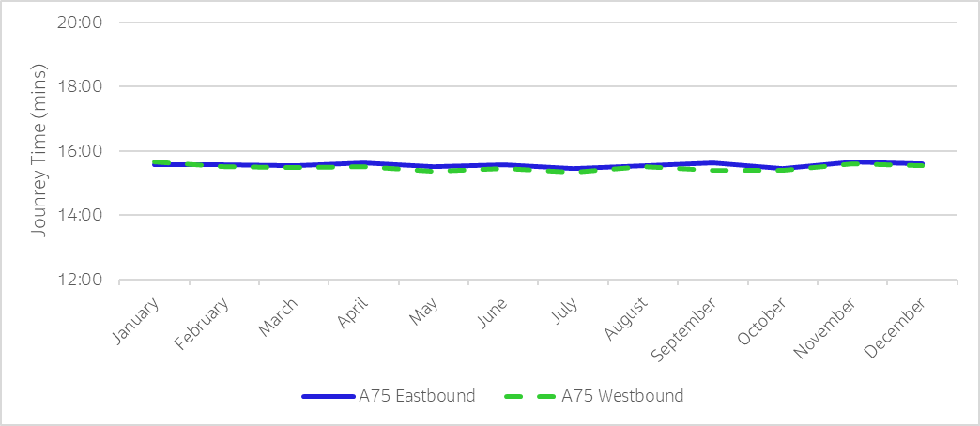Click the Journey Time (mins) axis title
Screen dimensions: 980x426
(39, 151)
